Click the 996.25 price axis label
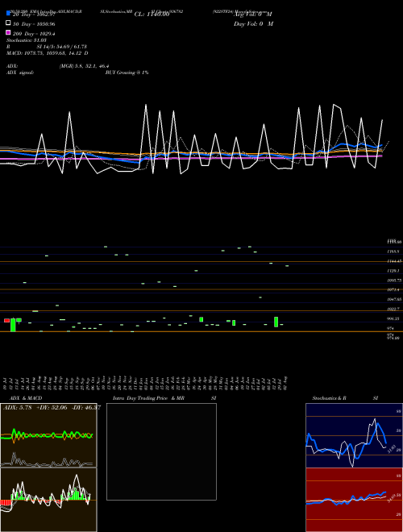This screenshot has width=403, height=532. 393,318
